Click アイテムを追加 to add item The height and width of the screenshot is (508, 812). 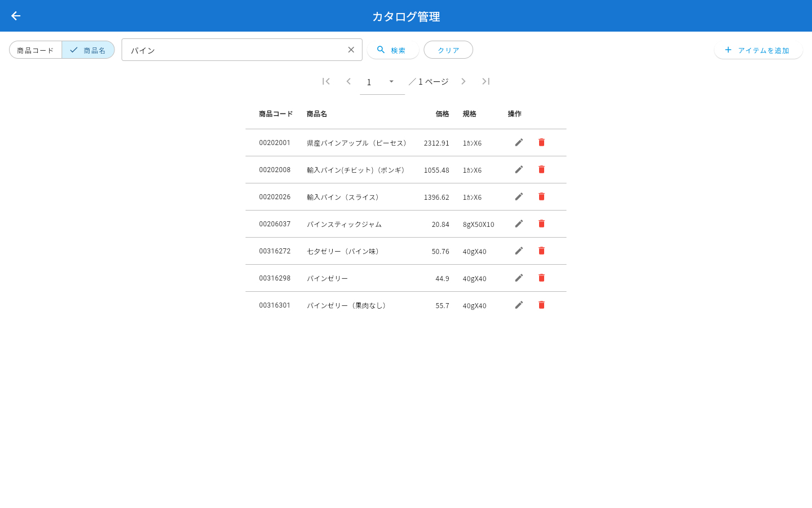pyautogui.click(x=758, y=50)
